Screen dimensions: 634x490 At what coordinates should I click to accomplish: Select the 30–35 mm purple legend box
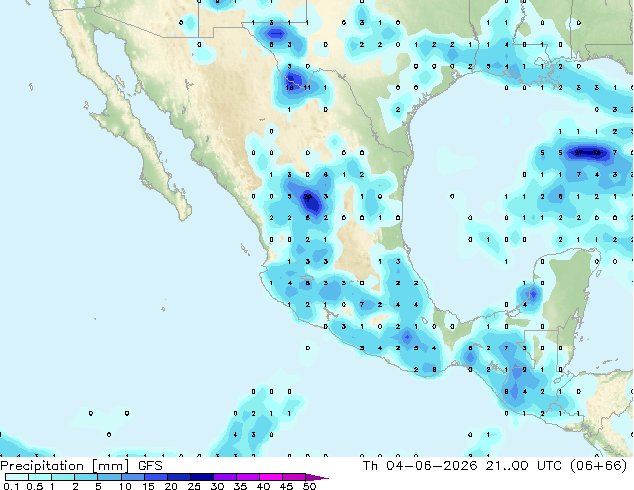tap(225, 477)
